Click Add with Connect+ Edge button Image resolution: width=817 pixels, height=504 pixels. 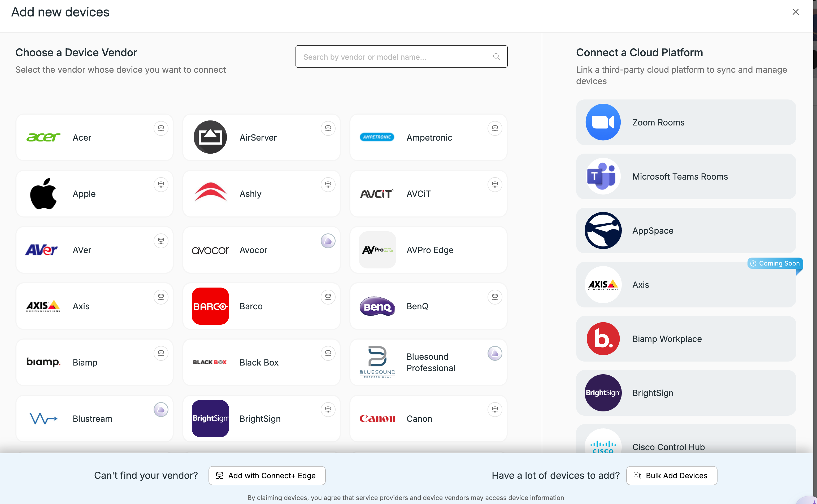point(267,476)
